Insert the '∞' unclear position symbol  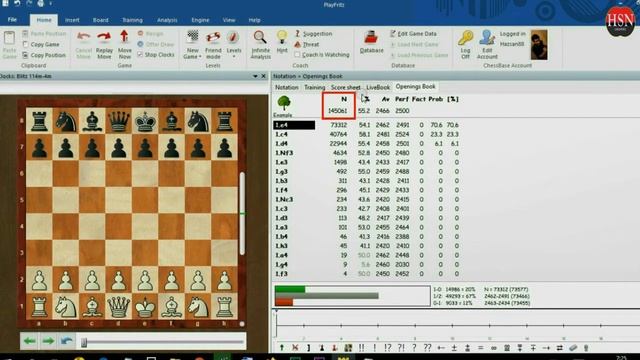tap(493, 348)
